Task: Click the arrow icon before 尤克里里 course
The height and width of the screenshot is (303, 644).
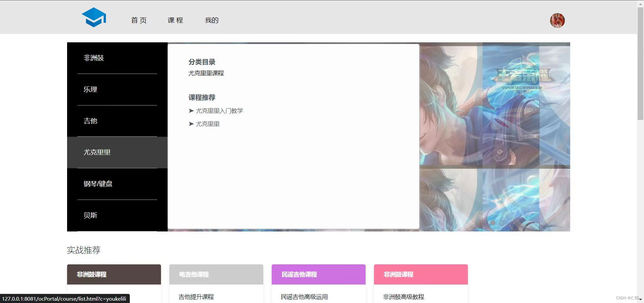Action: coord(191,124)
